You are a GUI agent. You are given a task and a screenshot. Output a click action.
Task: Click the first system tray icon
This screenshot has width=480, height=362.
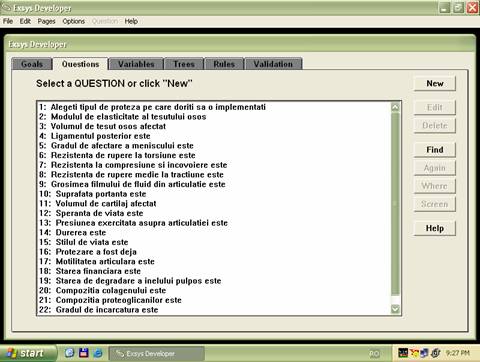[x=403, y=353]
